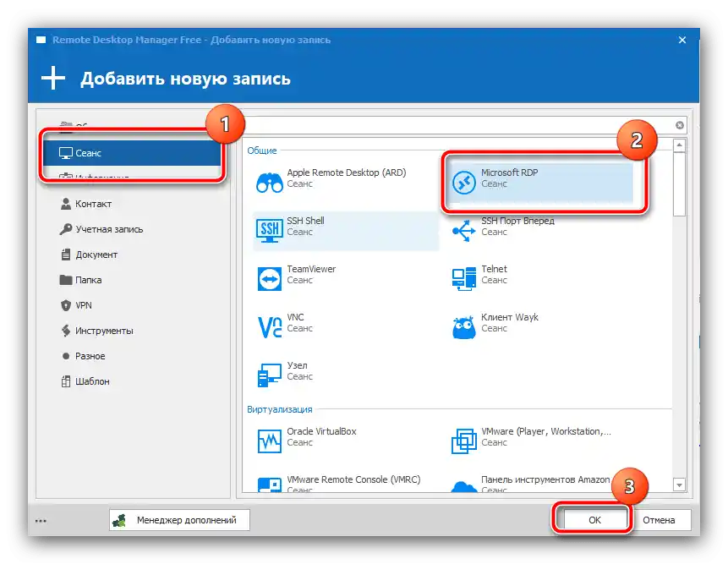Image resolution: width=728 pixels, height=564 pixels.
Task: Select the Папка category label
Action: point(88,280)
